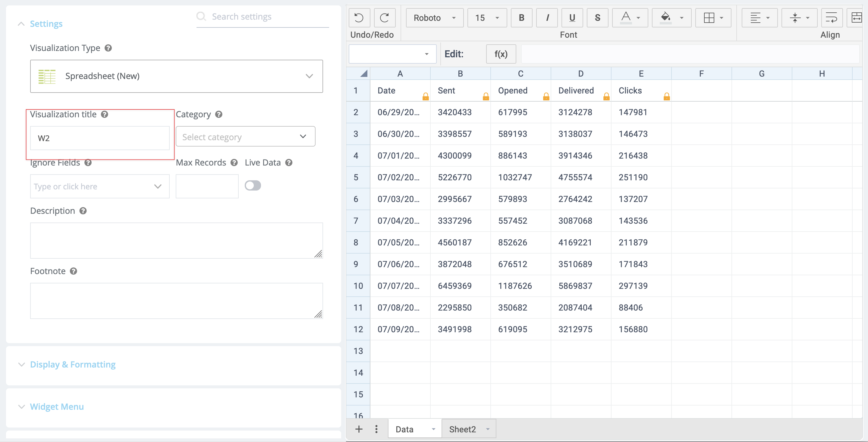Apply strikethrough formatting
The height and width of the screenshot is (442, 868).
597,18
